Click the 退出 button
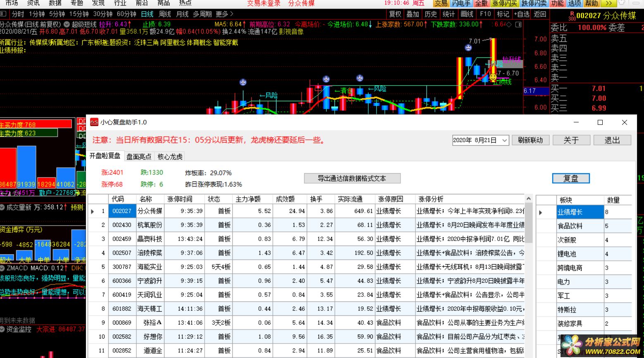 [x=612, y=140]
